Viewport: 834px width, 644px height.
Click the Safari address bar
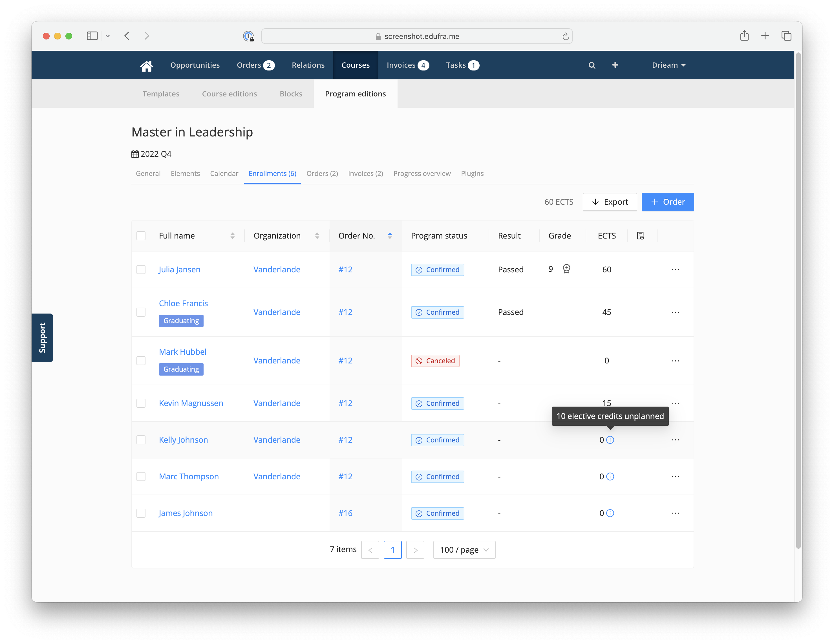point(417,36)
